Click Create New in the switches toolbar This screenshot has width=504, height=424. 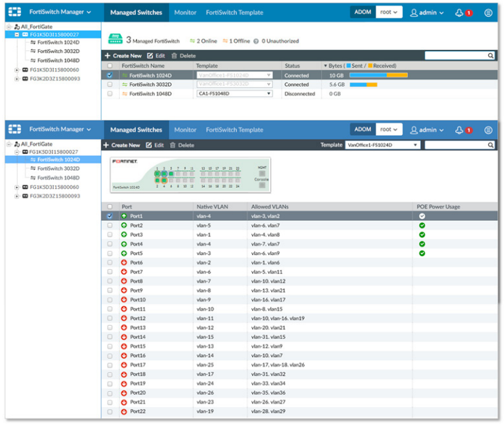click(x=123, y=56)
